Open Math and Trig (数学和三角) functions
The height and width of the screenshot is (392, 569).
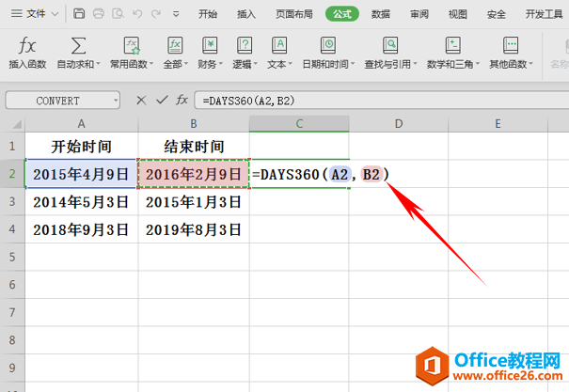pyautogui.click(x=452, y=45)
